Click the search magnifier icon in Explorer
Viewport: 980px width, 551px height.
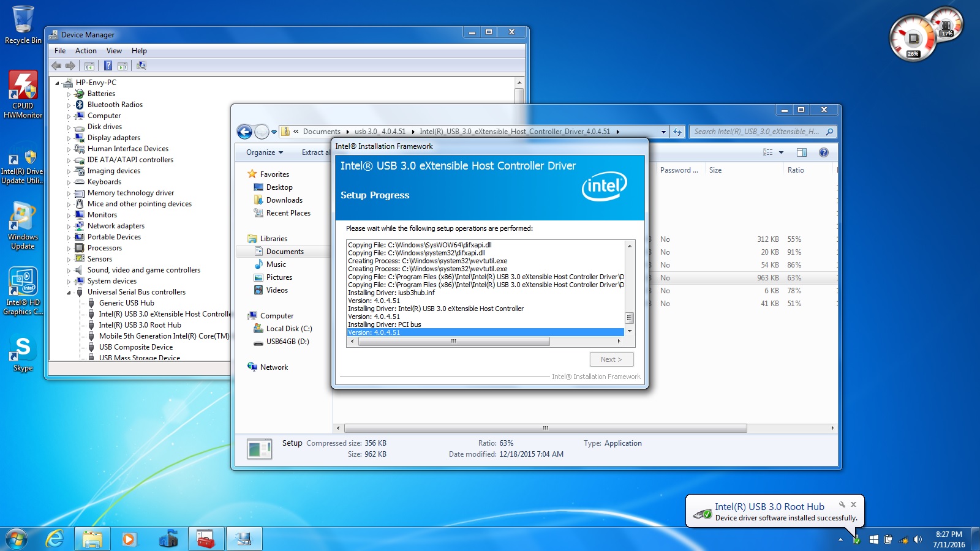pos(829,132)
